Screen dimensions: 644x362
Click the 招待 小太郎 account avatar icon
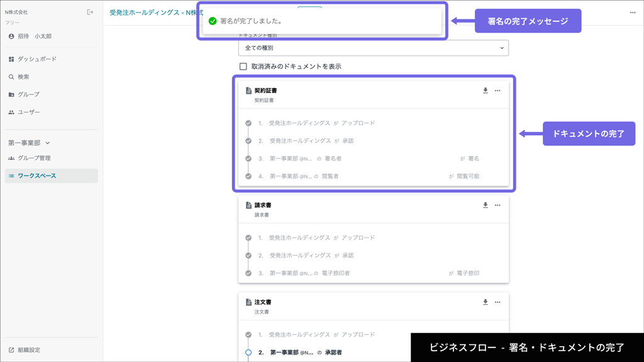(x=11, y=36)
